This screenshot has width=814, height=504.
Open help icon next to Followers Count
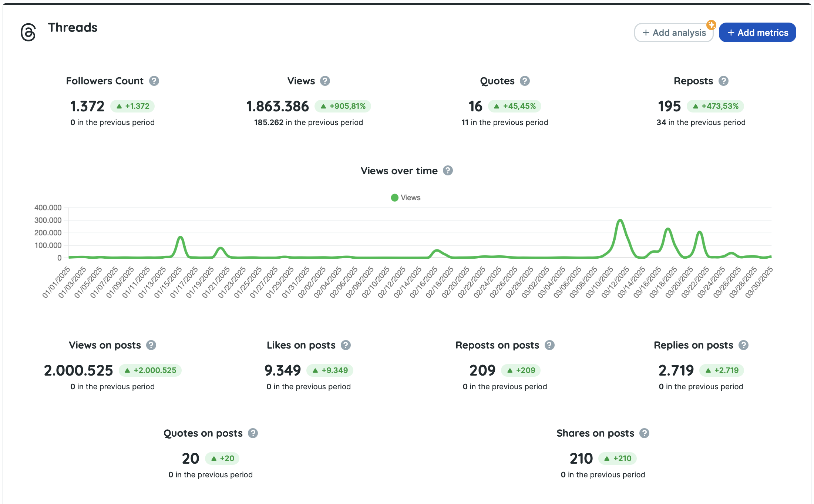tap(154, 81)
